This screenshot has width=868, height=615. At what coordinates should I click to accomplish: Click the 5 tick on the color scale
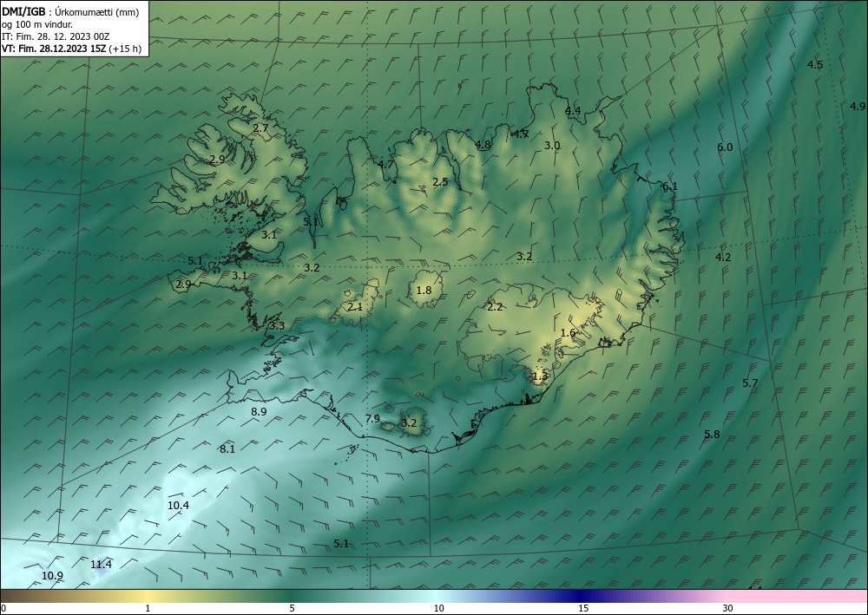coord(292,608)
